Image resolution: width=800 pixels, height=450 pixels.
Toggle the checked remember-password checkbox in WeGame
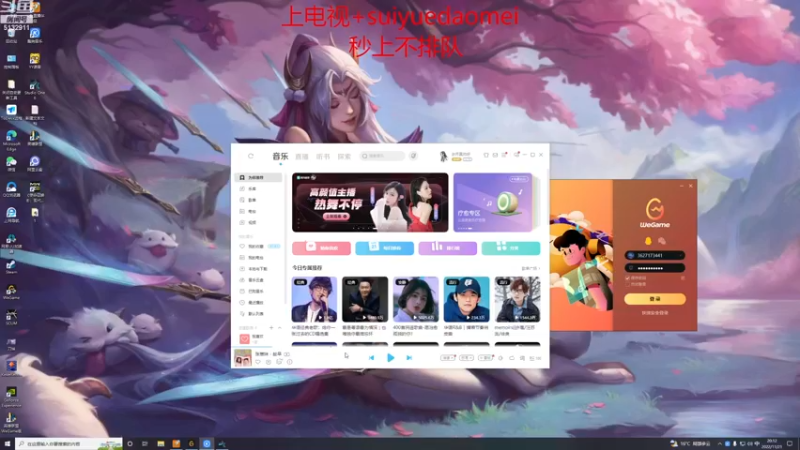coord(628,278)
